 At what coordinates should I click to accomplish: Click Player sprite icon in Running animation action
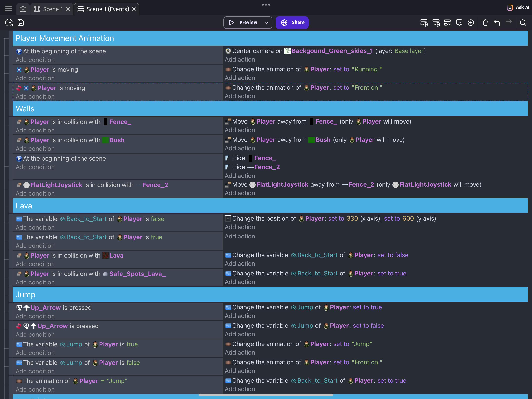tap(306, 69)
